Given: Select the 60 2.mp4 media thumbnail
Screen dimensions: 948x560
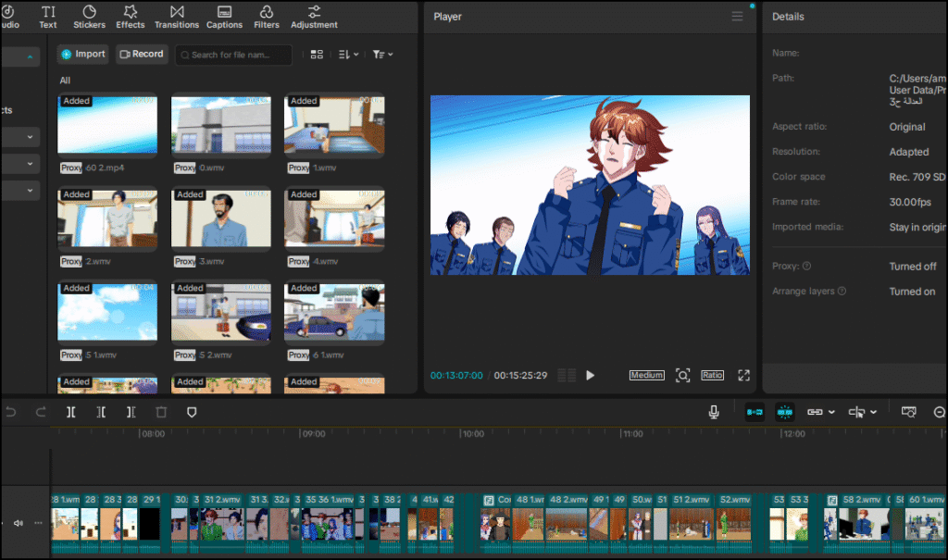Looking at the screenshot, I should [107, 125].
